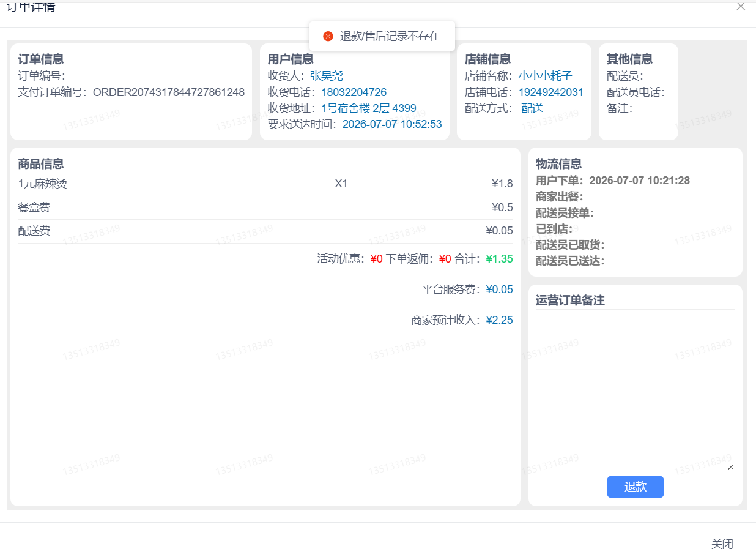
Task: Click the store phone 19249242031
Action: point(551,92)
